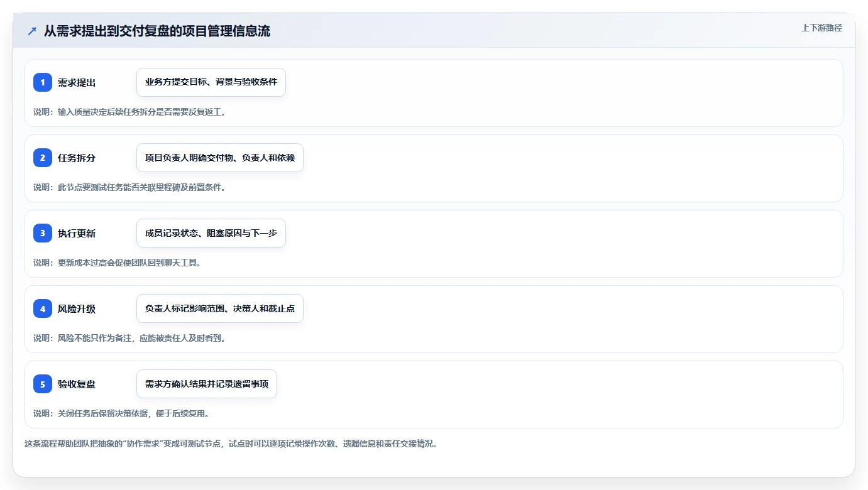This screenshot has height=490, width=868.
Task: Select step number 2 badge for 任务拆分
Action: coord(43,158)
